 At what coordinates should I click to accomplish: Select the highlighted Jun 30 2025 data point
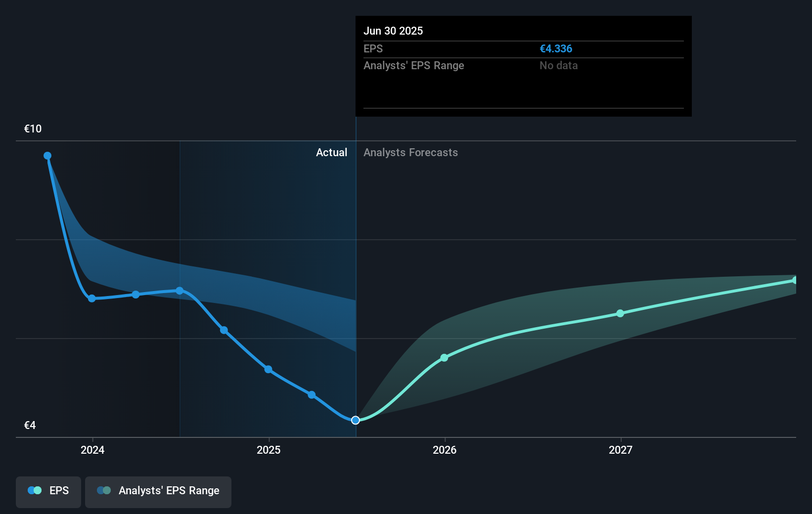tap(355, 420)
